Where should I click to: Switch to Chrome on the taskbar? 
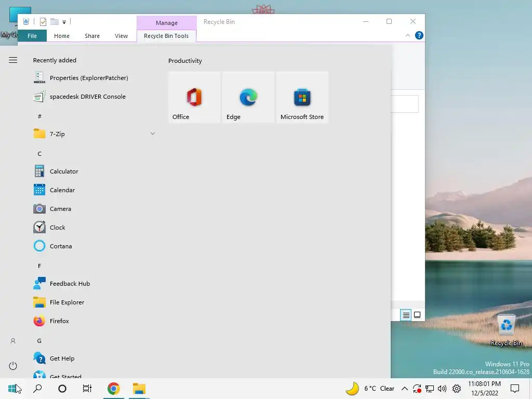114,389
